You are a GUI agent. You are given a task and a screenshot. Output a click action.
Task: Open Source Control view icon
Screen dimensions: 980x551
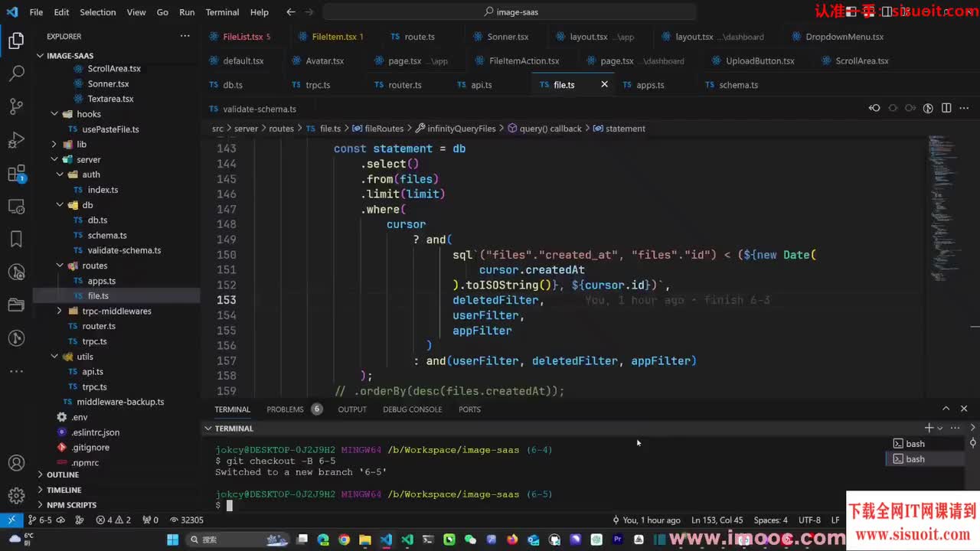[x=16, y=107]
